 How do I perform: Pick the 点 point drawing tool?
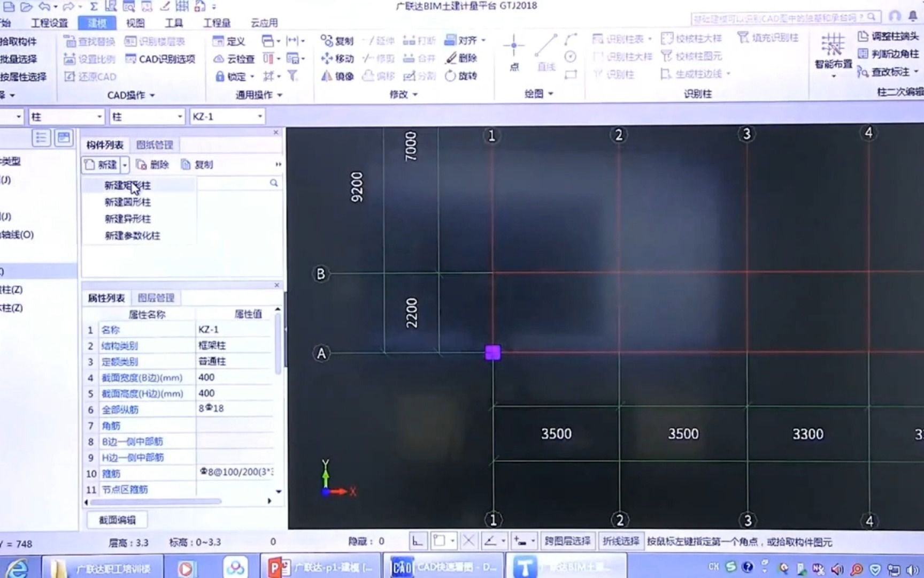[514, 53]
